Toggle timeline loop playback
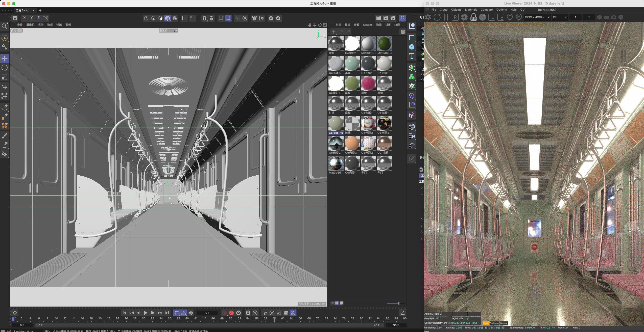This screenshot has width=644, height=332. tap(176, 313)
